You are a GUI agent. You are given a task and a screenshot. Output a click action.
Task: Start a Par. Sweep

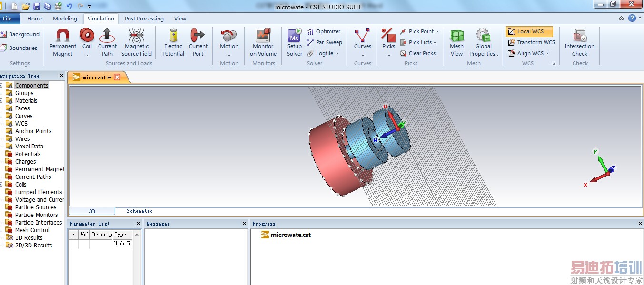tap(325, 42)
